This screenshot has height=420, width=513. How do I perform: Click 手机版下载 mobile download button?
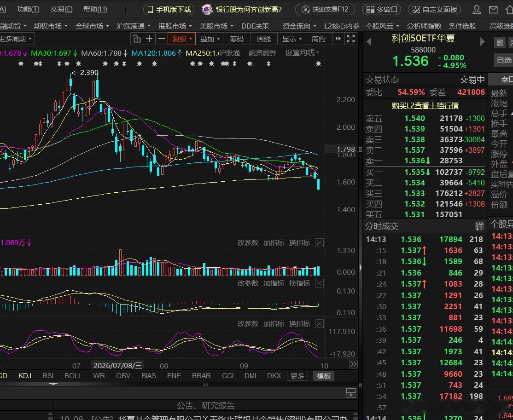click(169, 10)
